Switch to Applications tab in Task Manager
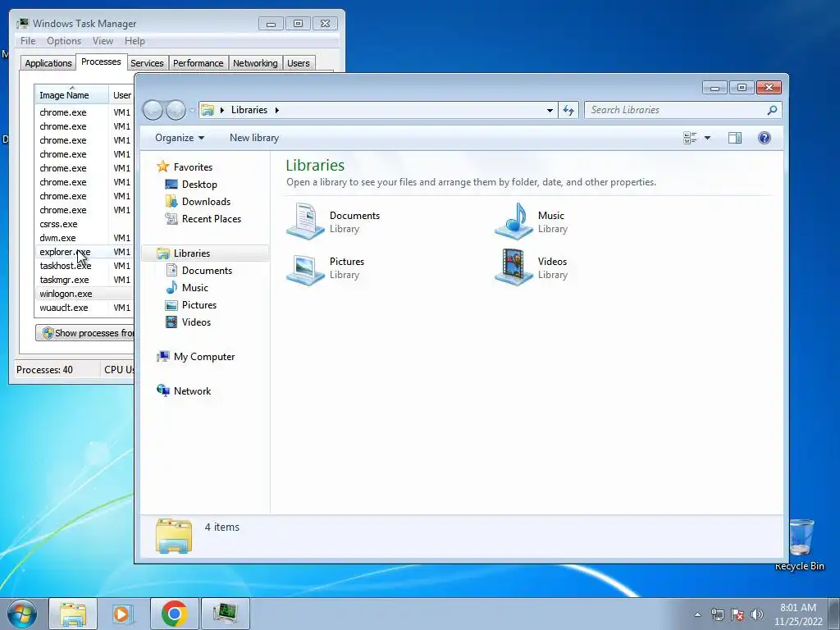This screenshot has height=630, width=840. click(48, 63)
